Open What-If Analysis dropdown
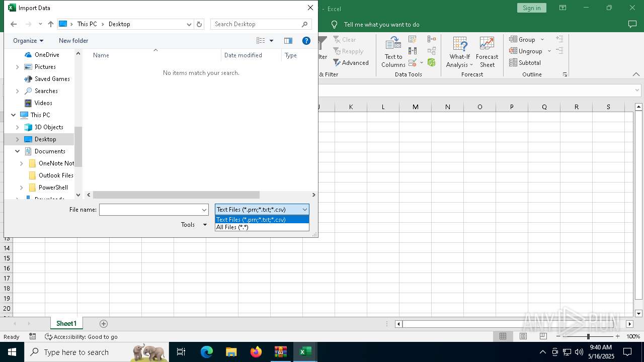The width and height of the screenshot is (644, 362). coord(460,52)
